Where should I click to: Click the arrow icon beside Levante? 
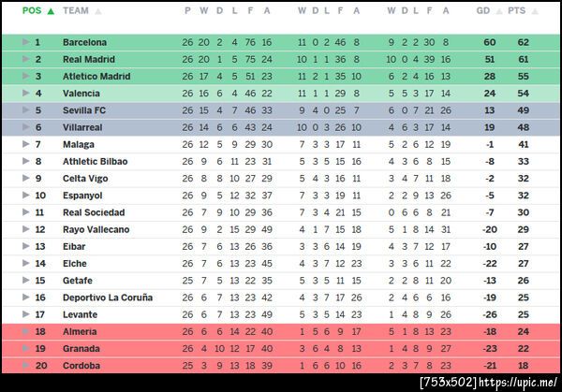click(x=25, y=314)
